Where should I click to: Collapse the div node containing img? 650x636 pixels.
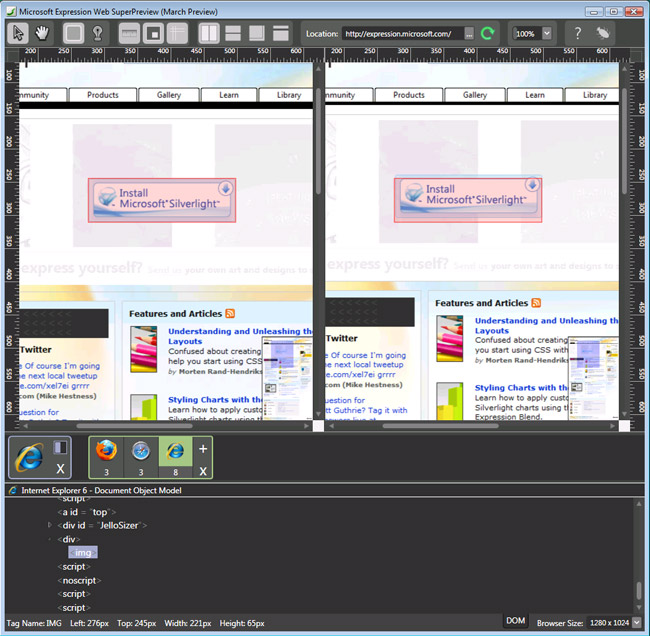(49, 539)
